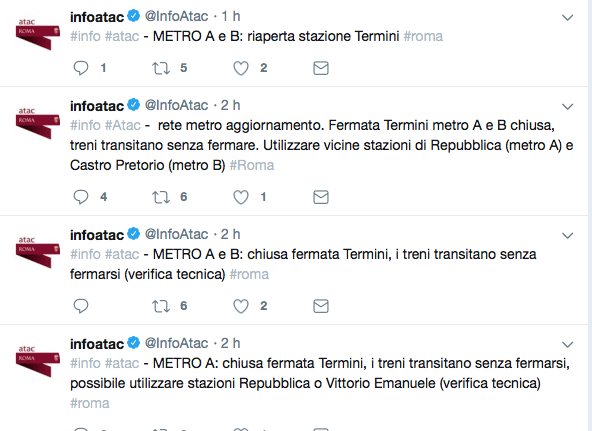The width and height of the screenshot is (592, 431).
Task: Reply to the 'rete metro aggiornamento' tweet
Action: click(x=80, y=197)
